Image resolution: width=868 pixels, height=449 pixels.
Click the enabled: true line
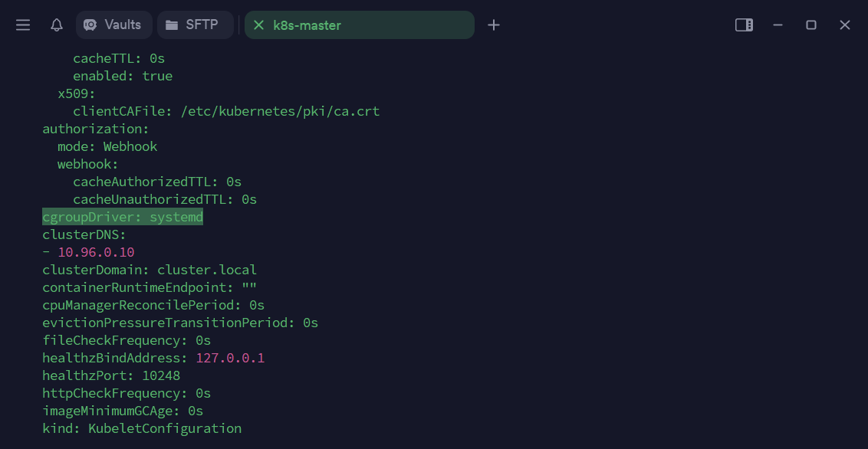[x=123, y=76]
